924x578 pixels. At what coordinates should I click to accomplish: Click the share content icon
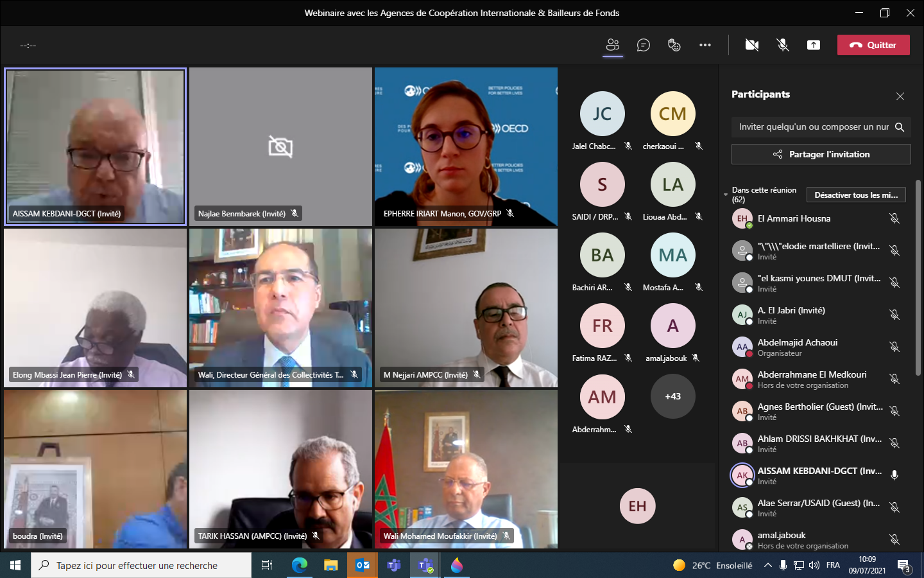coord(814,45)
